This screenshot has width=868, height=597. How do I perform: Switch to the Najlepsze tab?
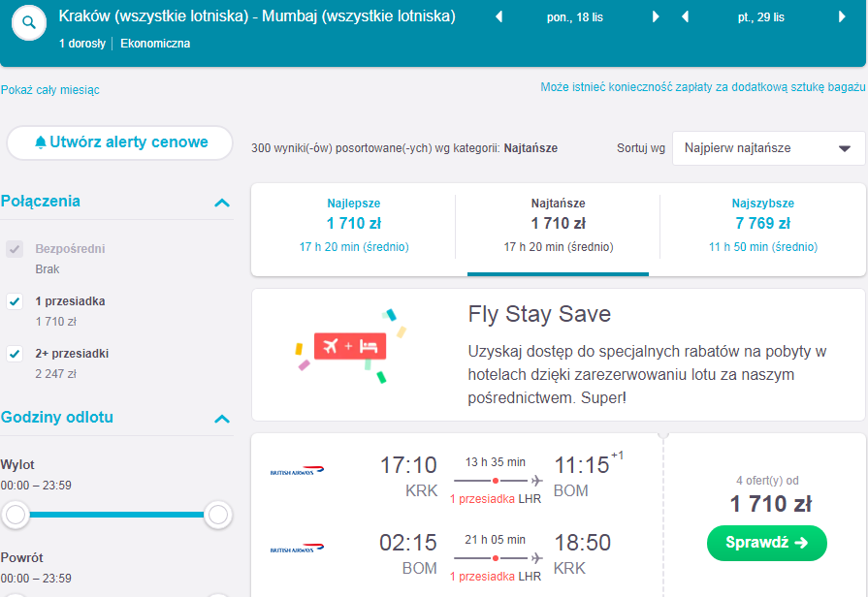(354, 225)
